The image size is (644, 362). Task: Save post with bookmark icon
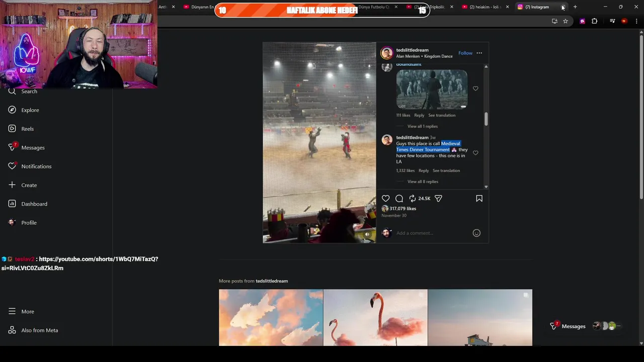click(479, 199)
